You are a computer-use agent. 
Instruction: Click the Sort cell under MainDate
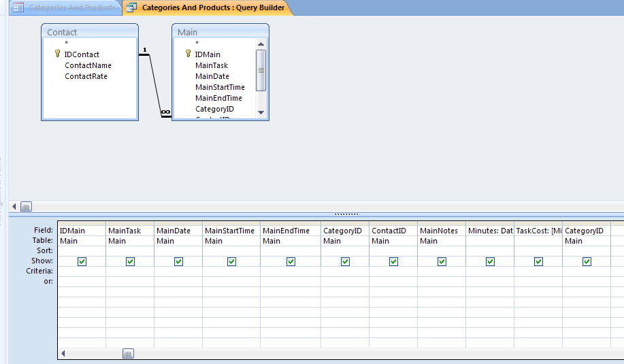pyautogui.click(x=178, y=251)
